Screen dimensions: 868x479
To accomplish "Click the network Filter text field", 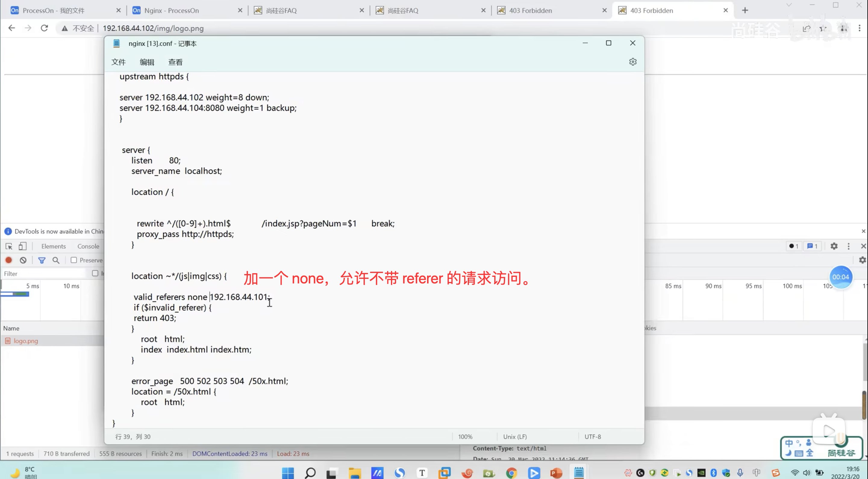I will coord(44,274).
